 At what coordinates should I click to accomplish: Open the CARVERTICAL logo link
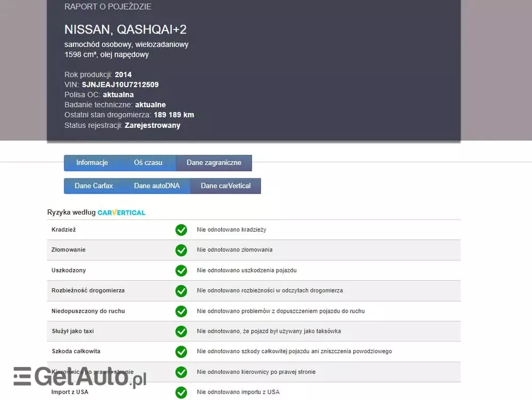click(x=121, y=212)
